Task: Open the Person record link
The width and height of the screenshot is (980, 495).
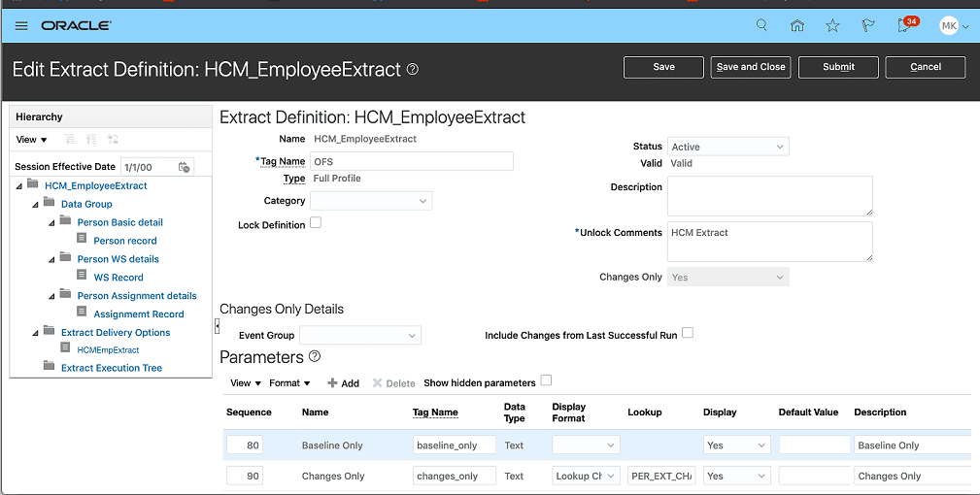Action: tap(125, 241)
